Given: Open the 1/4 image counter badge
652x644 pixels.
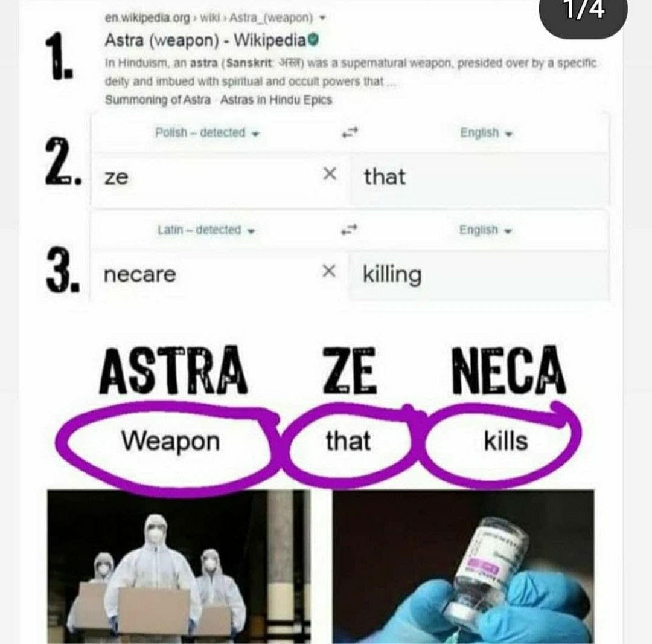Looking at the screenshot, I should (x=583, y=11).
